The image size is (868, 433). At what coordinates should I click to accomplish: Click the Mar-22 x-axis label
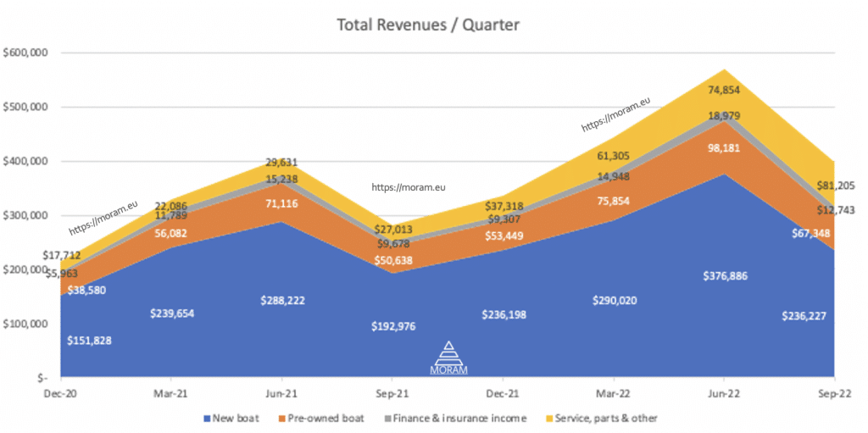pyautogui.click(x=614, y=393)
